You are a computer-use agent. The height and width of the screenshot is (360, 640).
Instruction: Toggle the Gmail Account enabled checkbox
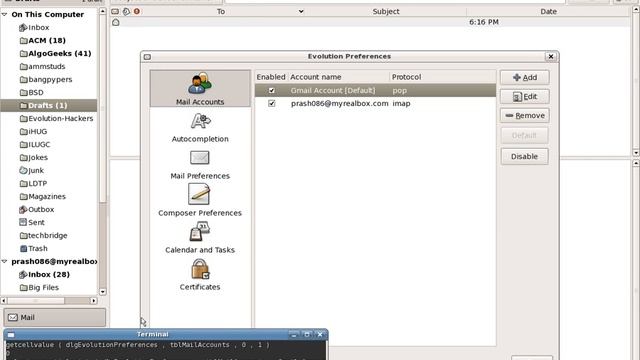[x=271, y=91]
